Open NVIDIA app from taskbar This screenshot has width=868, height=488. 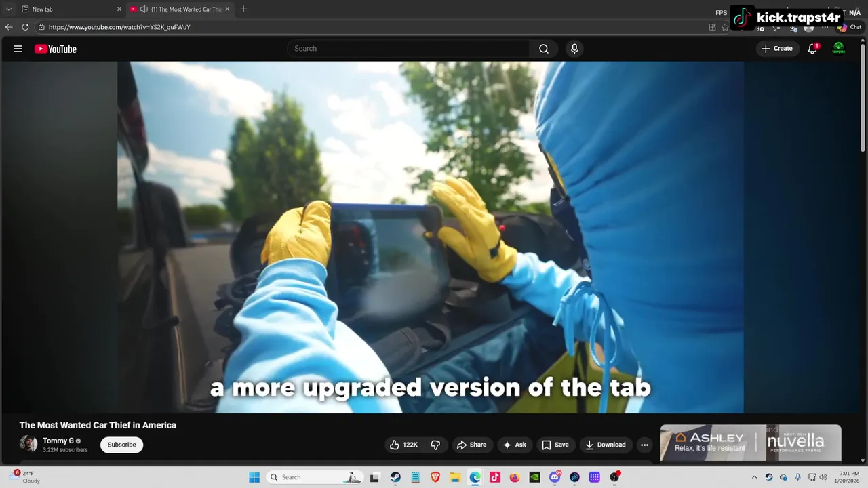click(x=535, y=477)
